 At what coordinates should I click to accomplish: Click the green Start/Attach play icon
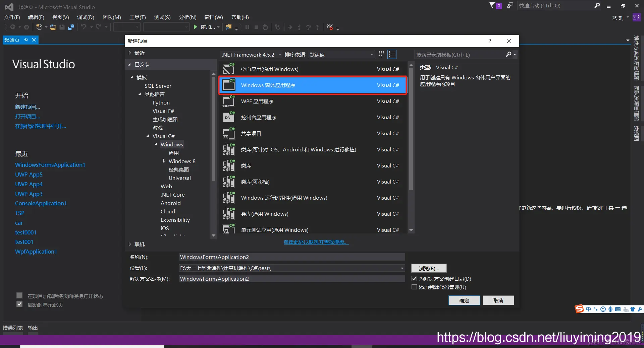click(x=196, y=27)
